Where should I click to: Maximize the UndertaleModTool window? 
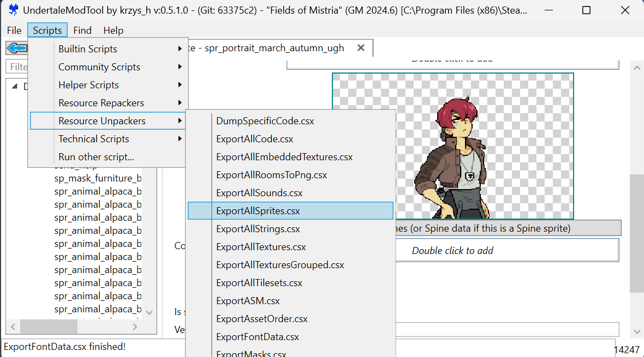pos(587,10)
